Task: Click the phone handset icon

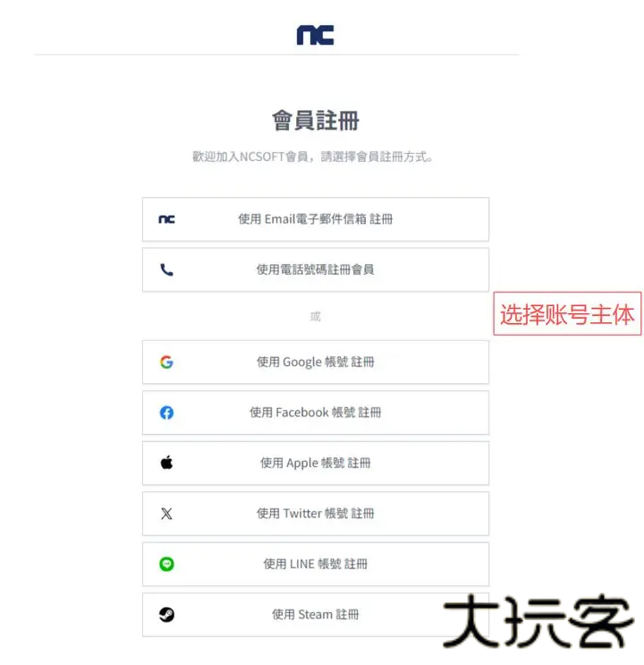Action: [x=166, y=269]
